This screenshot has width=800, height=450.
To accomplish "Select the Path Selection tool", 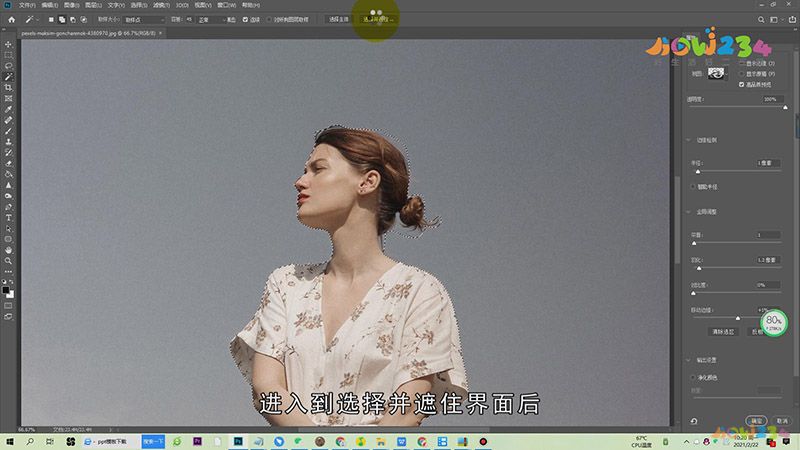I will pyautogui.click(x=8, y=229).
